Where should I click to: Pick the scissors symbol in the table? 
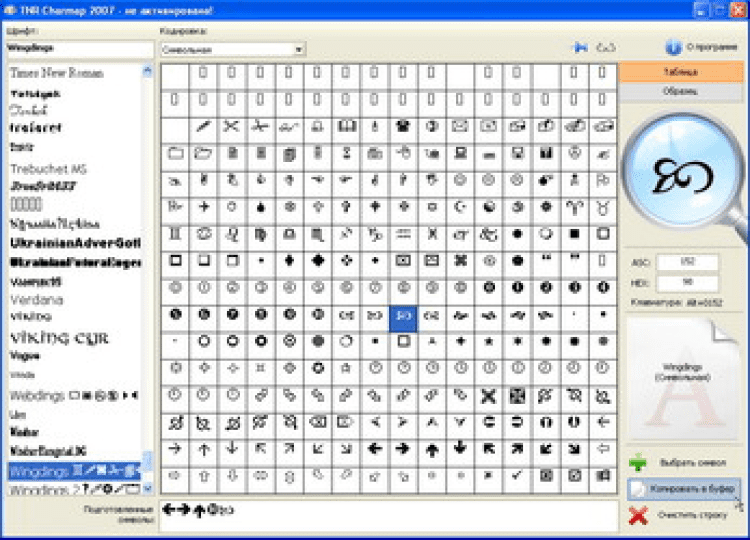[232, 127]
